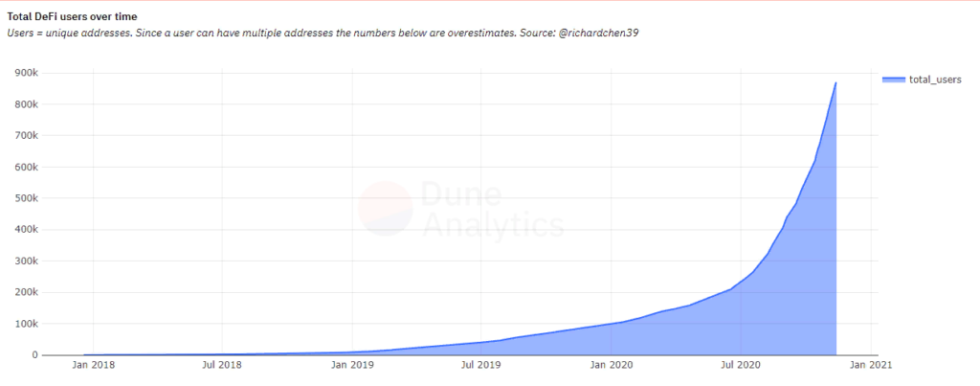Image resolution: width=980 pixels, height=386 pixels.
Task: Click the 900k y-axis tick label
Action: (25, 73)
